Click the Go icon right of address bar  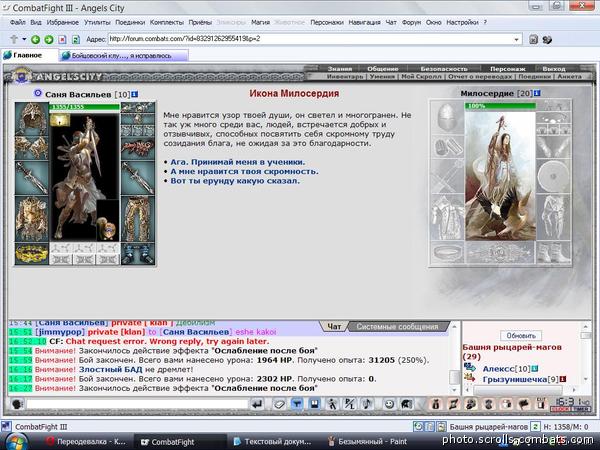pyautogui.click(x=531, y=39)
